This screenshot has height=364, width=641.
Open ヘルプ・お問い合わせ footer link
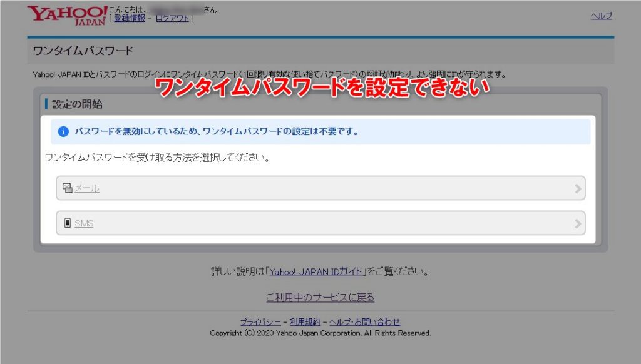365,322
